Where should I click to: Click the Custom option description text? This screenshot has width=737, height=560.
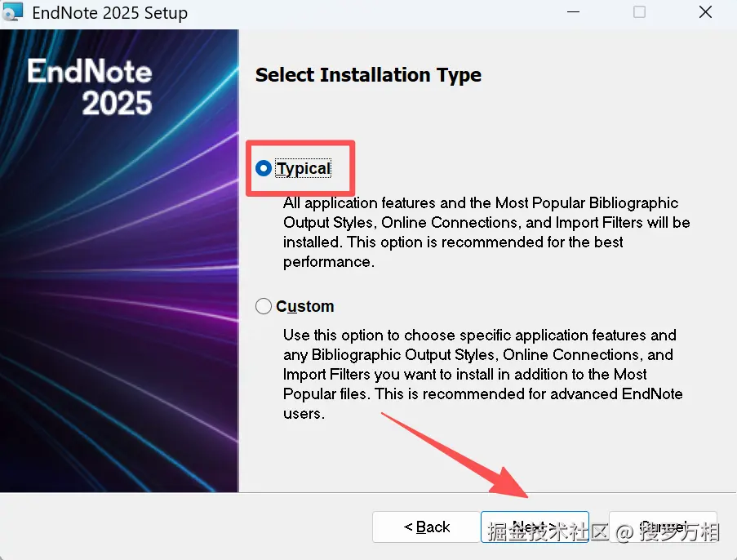[482, 374]
